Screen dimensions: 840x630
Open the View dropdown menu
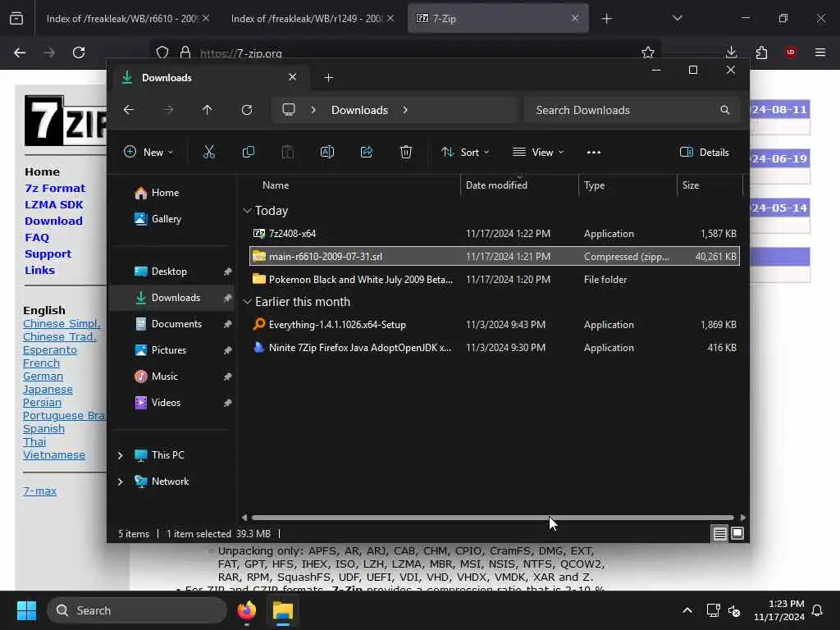[538, 152]
